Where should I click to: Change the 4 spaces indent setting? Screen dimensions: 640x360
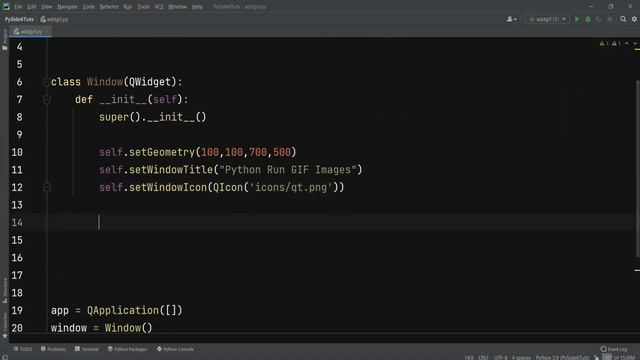pos(521,358)
